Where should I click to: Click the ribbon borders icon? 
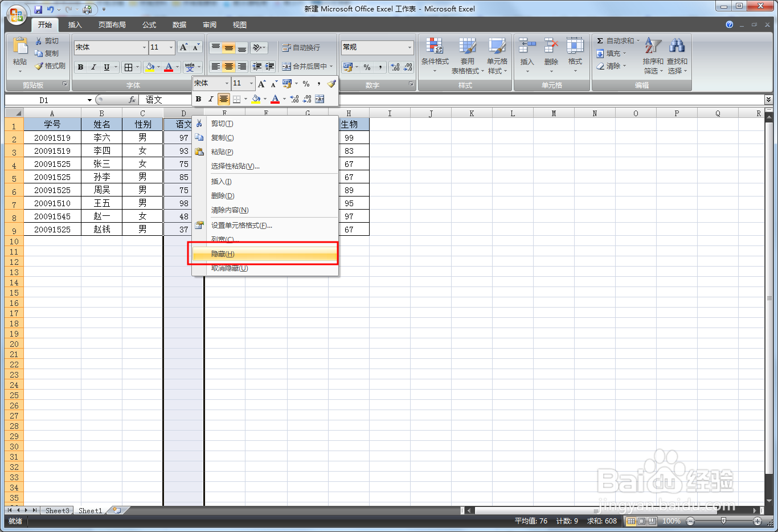(129, 67)
